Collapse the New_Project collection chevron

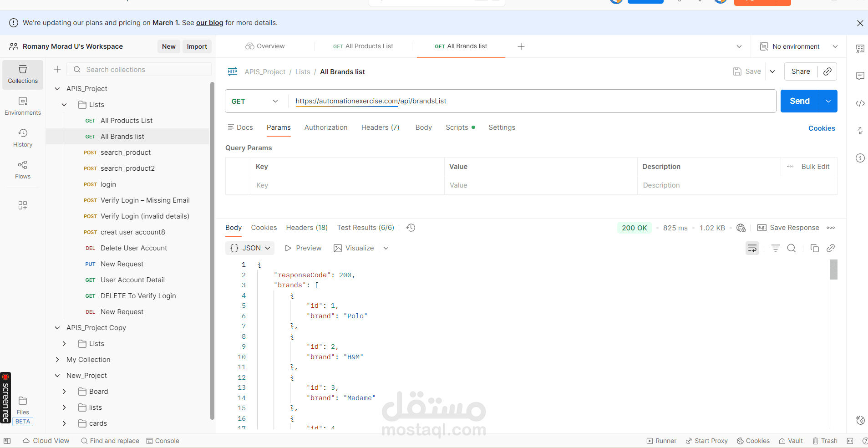(x=57, y=376)
